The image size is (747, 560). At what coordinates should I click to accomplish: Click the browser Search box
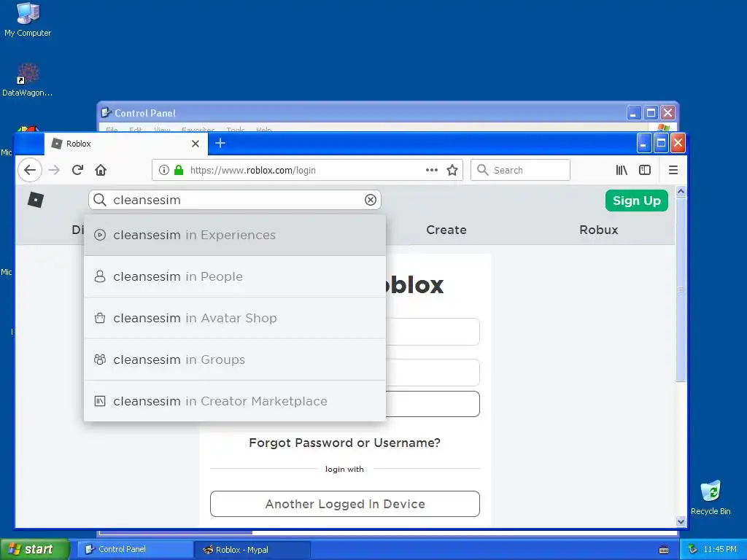[x=520, y=170]
